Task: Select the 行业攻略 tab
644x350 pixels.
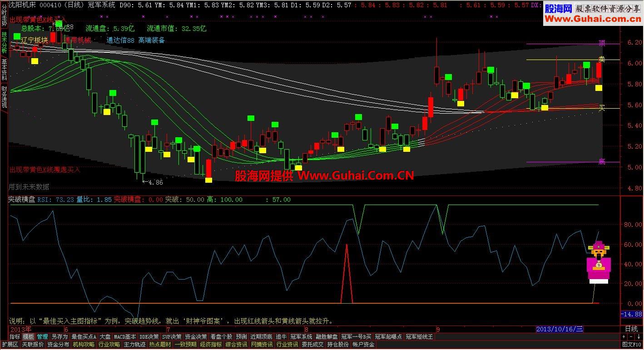Action: 109,345
